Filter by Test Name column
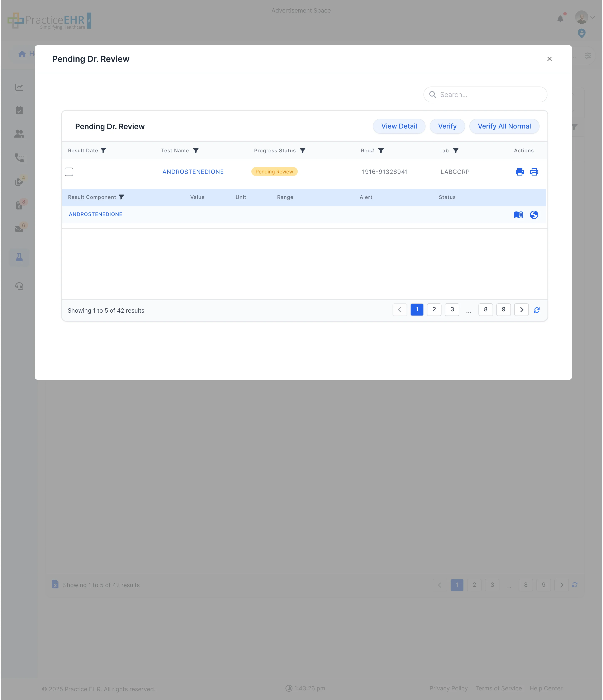Image resolution: width=603 pixels, height=700 pixels. pos(195,150)
